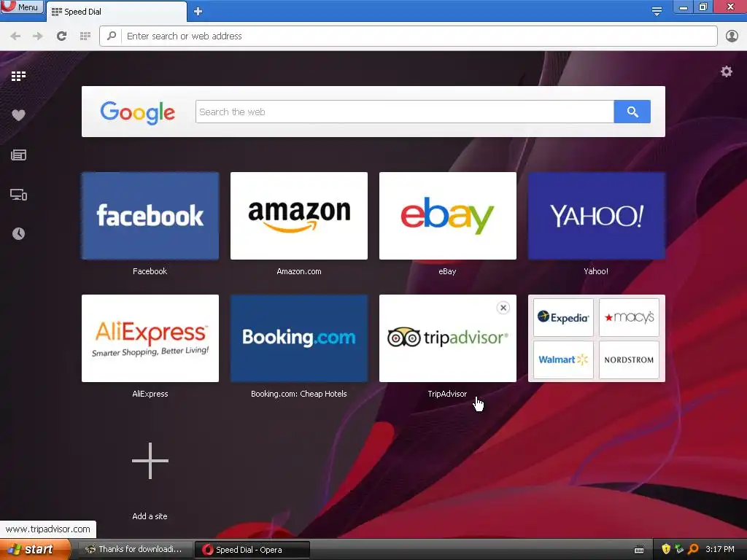Click the TripAdvisor tile caption
747x560 pixels.
447,394
